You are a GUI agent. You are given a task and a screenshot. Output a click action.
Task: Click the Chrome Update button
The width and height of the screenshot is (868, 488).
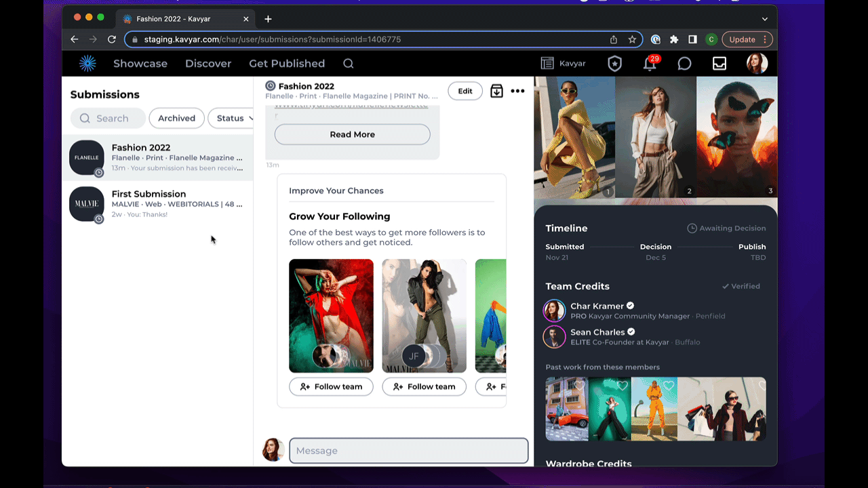747,39
